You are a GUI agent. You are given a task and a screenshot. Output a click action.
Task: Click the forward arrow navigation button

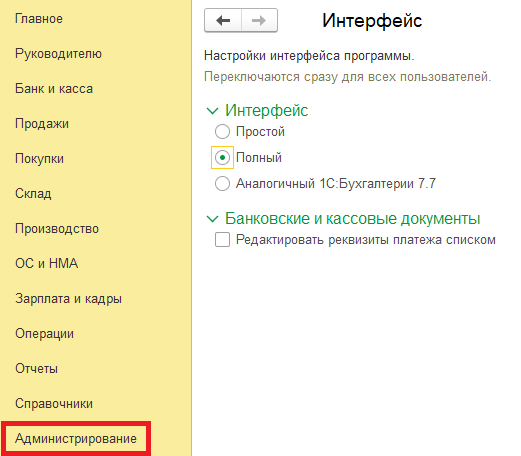coord(259,20)
